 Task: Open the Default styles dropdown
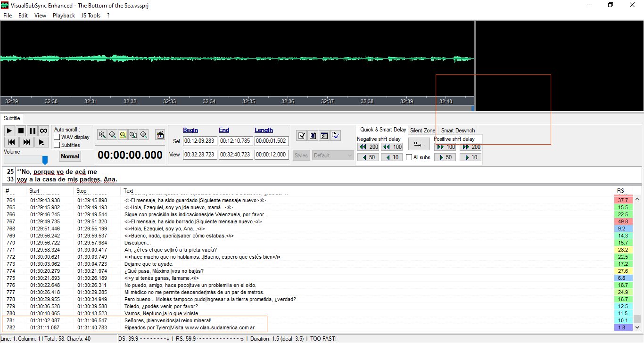coord(332,155)
